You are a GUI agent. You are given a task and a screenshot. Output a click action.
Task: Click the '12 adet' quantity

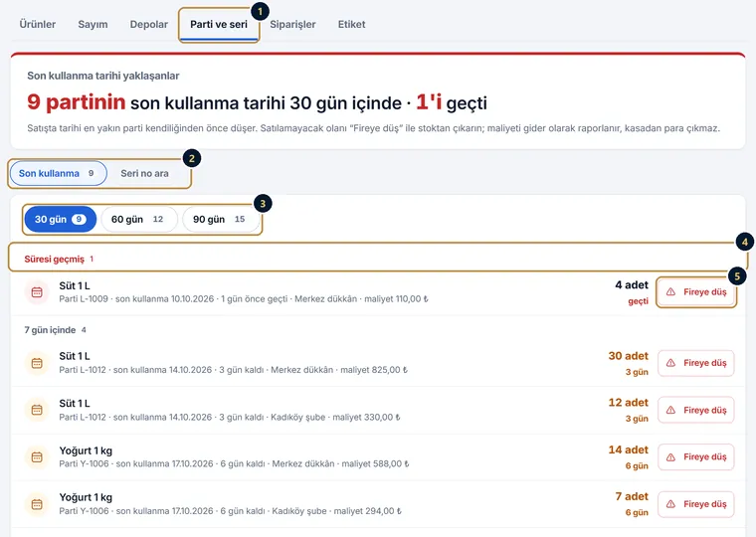click(629, 403)
